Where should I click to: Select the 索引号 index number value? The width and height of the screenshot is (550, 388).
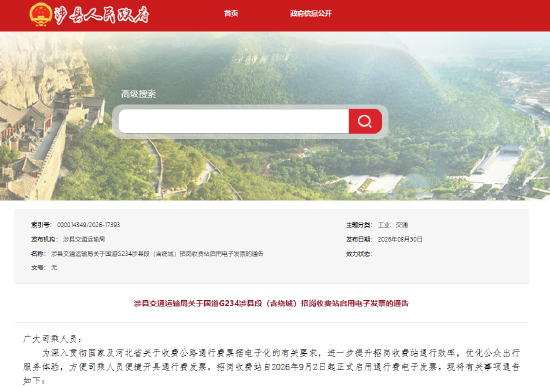[88, 225]
